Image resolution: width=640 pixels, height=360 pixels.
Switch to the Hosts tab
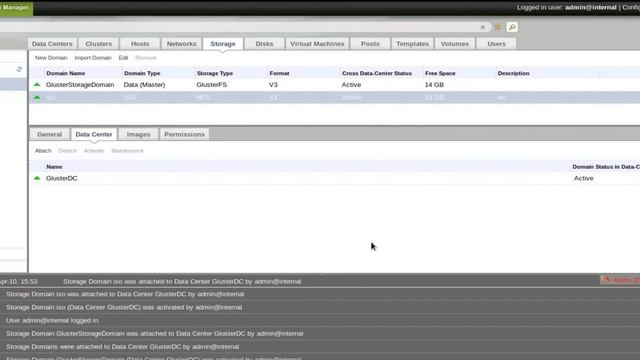tap(140, 44)
